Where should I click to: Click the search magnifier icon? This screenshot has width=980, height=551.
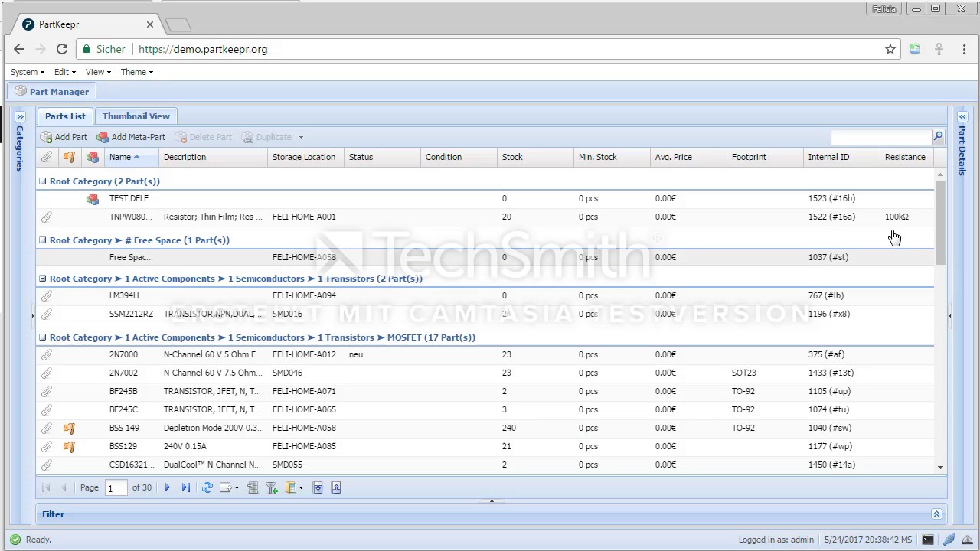pos(938,136)
